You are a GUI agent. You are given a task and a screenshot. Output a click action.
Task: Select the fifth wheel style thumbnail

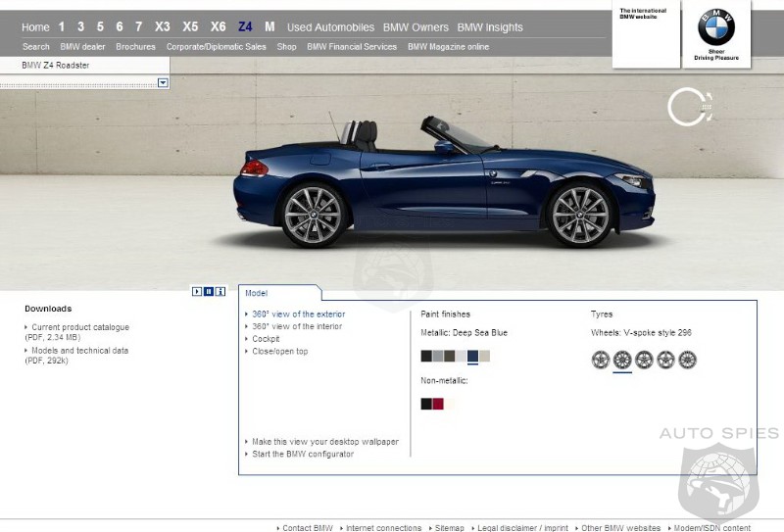(x=687, y=360)
